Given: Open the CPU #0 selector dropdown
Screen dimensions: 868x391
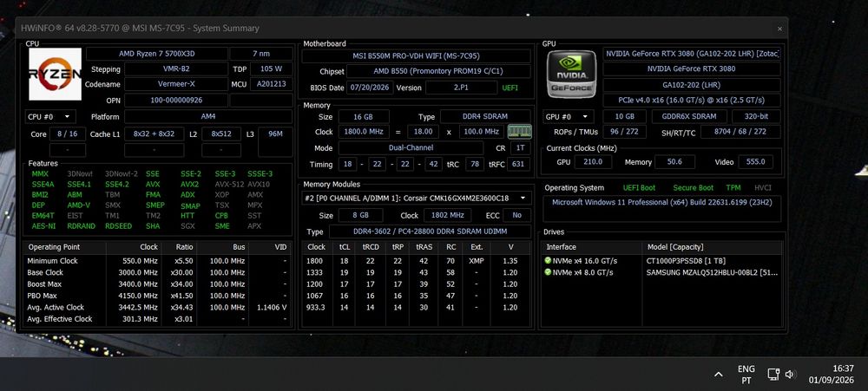Looking at the screenshot, I should click(50, 117).
